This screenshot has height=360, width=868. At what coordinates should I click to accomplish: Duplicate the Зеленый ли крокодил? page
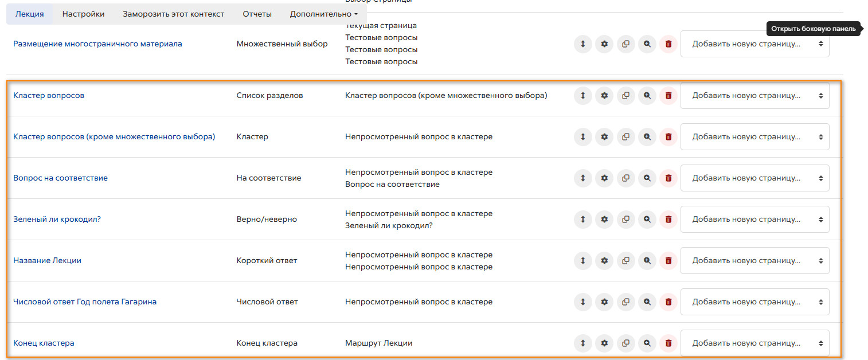click(x=625, y=220)
